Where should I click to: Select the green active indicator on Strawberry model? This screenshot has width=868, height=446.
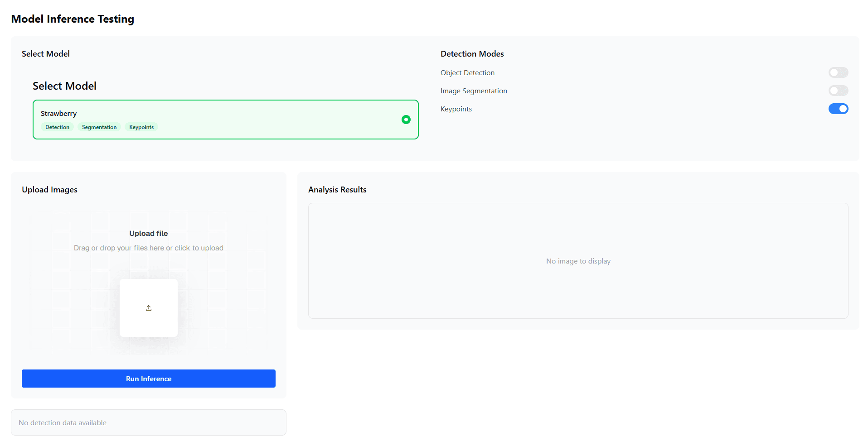(x=406, y=120)
